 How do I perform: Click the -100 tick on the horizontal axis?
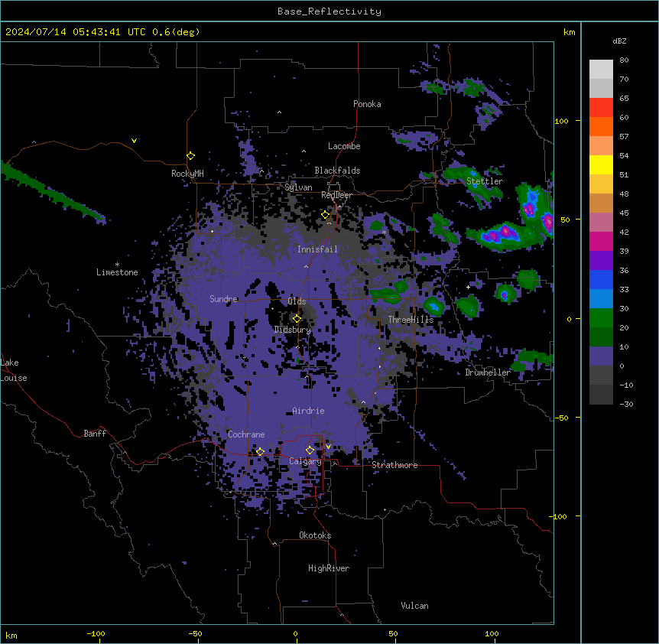click(96, 633)
